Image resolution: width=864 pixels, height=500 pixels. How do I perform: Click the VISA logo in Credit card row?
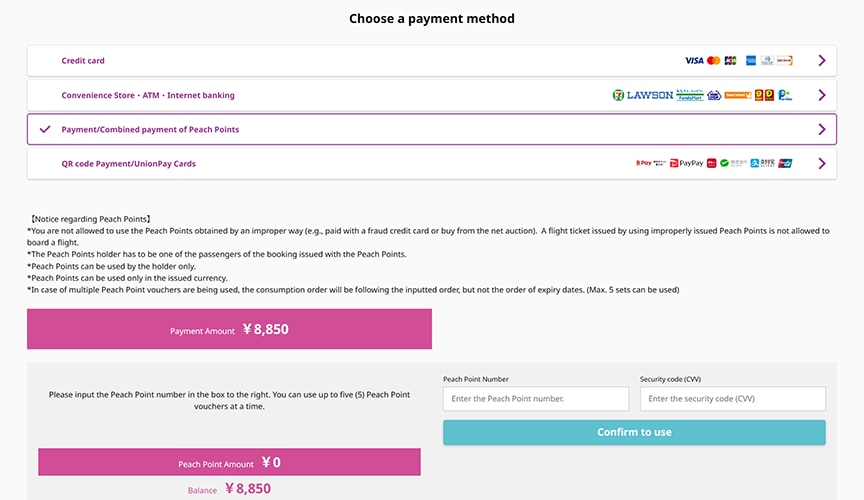(x=694, y=61)
